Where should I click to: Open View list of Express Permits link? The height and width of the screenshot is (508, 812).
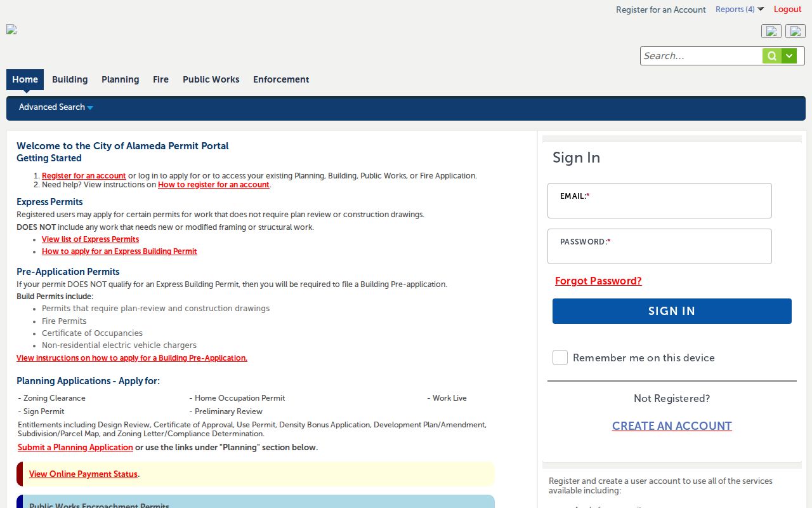point(90,239)
